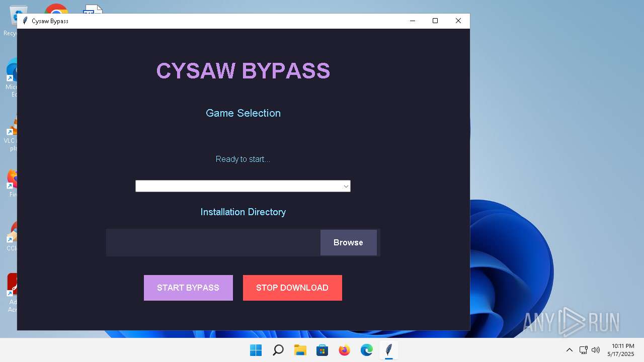Open the clock showing 10:11 PM

(621, 350)
